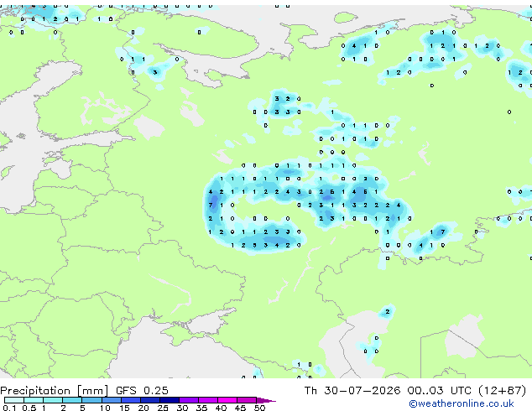Image resolution: width=532 pixels, height=411 pixels.
Task: Click the 1–2 mm legend color swatch
Action: click(53, 400)
